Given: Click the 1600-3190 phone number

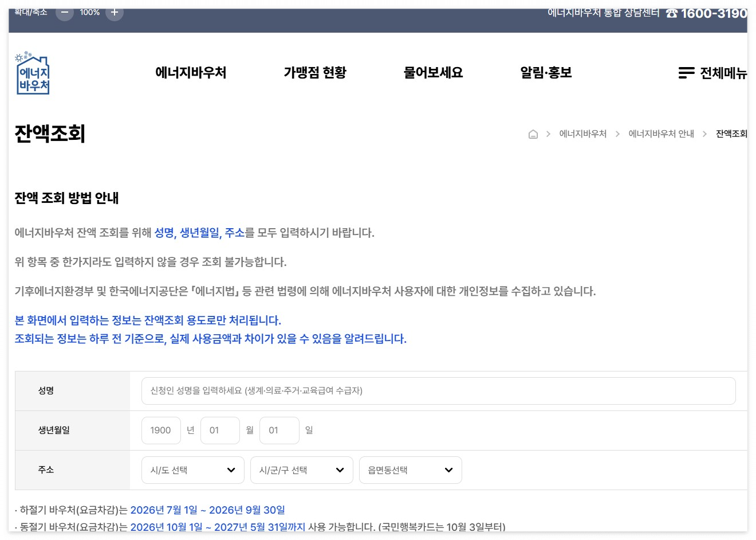Looking at the screenshot, I should click(714, 13).
